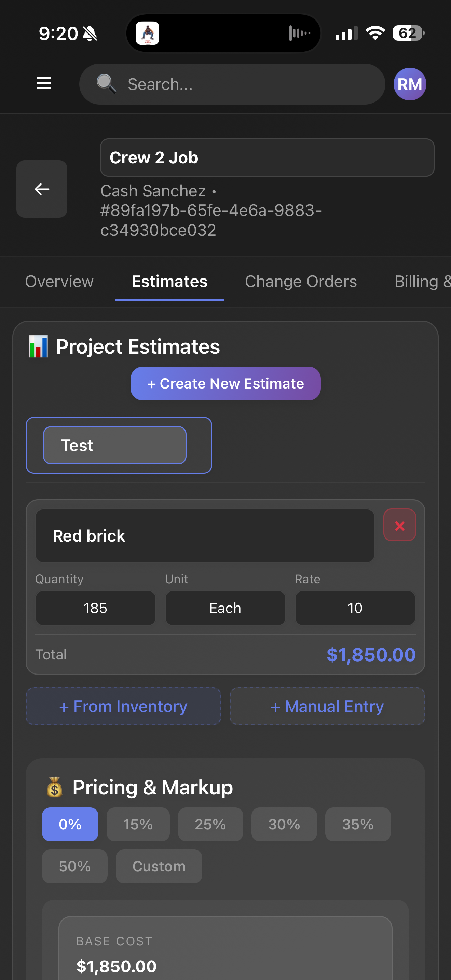Viewport: 451px width, 980px height.
Task: Tap the bar chart icon beside Project Estimates
Action: click(38, 346)
